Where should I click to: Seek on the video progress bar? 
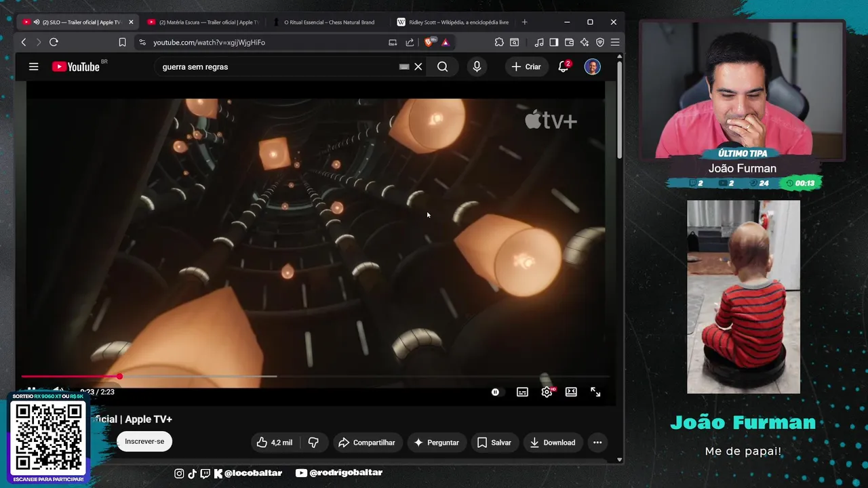click(x=315, y=376)
